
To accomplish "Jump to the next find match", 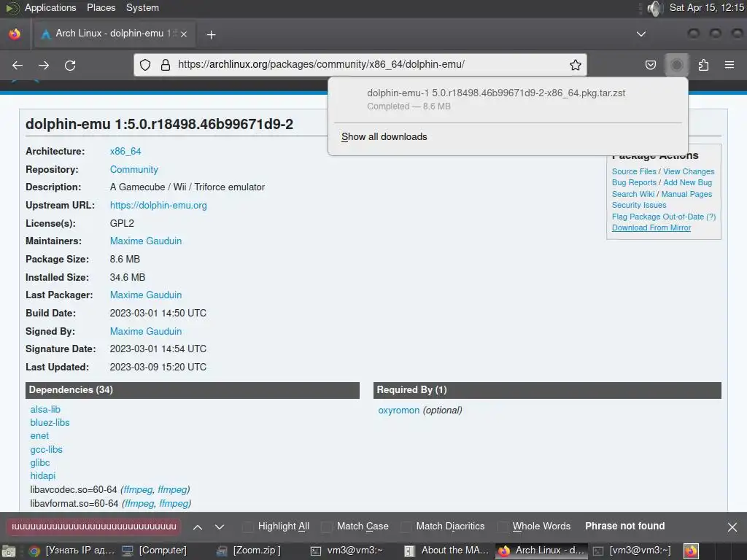I will (219, 526).
